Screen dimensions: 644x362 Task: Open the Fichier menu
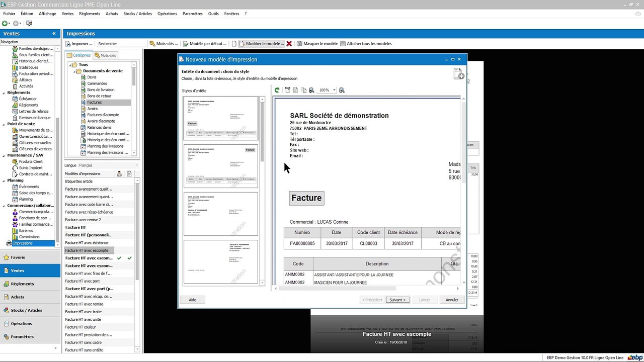click(x=9, y=14)
